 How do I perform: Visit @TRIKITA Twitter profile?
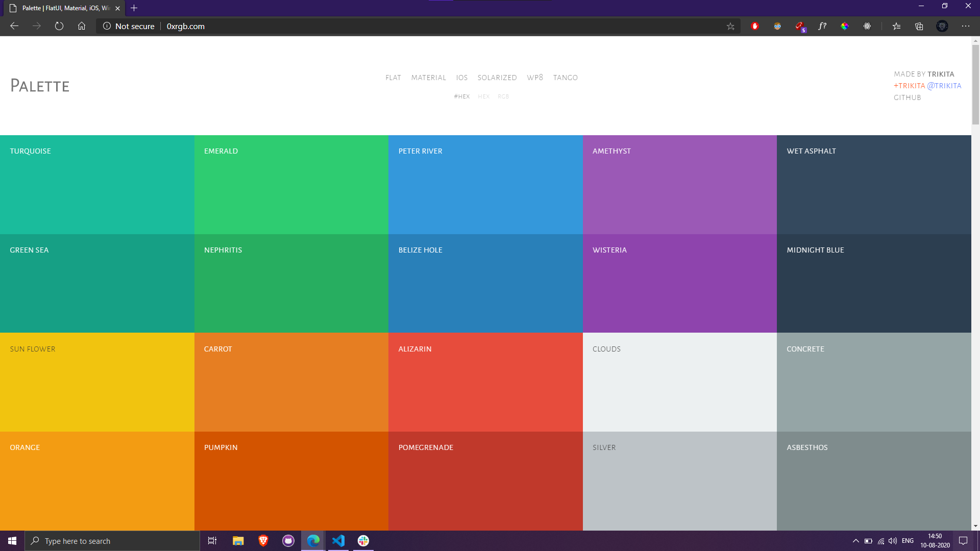pyautogui.click(x=945, y=86)
